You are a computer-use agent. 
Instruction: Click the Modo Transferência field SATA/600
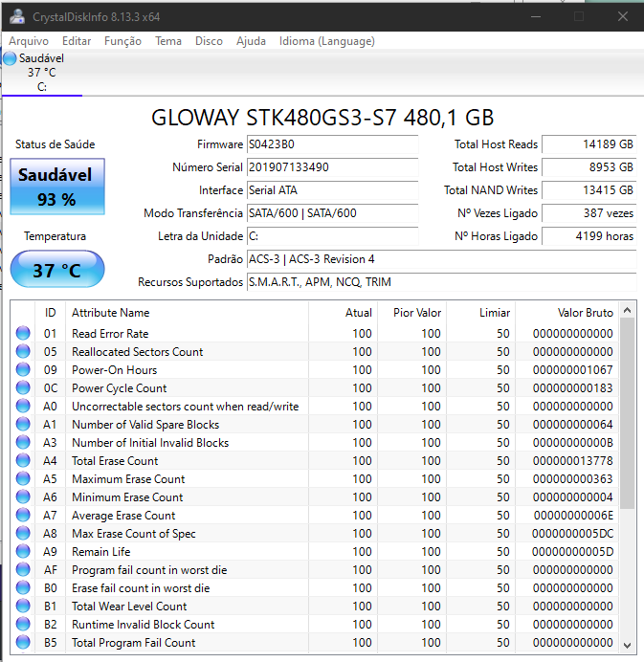coord(332,213)
